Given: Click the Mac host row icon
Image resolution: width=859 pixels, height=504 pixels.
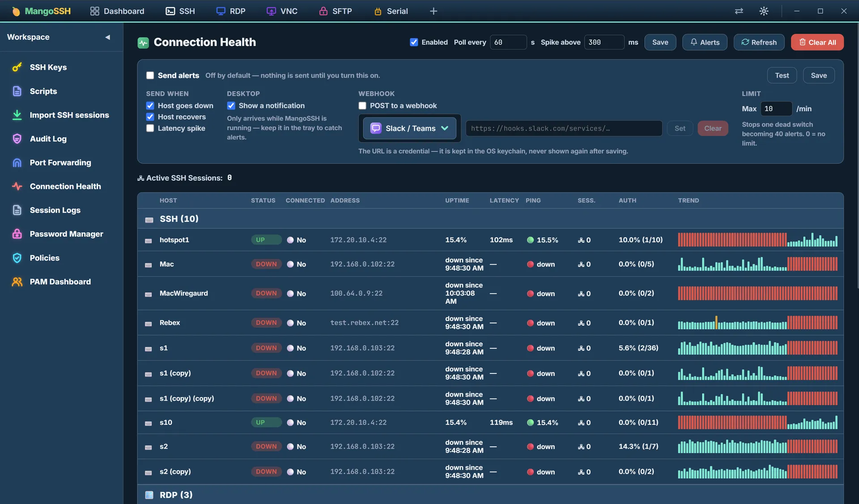Looking at the screenshot, I should click(149, 265).
